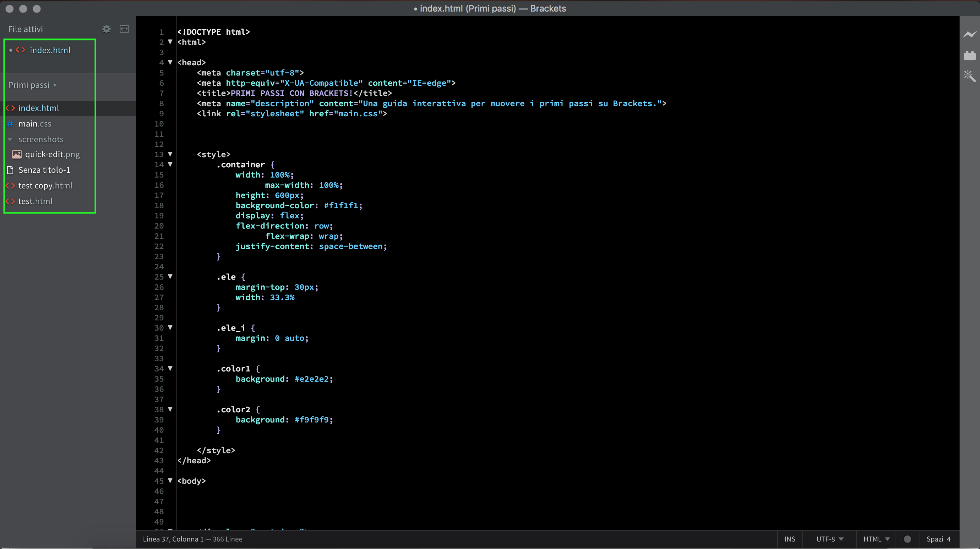Screen dimensions: 980x549
Task: Click the indent size number 4
Action: point(948,539)
